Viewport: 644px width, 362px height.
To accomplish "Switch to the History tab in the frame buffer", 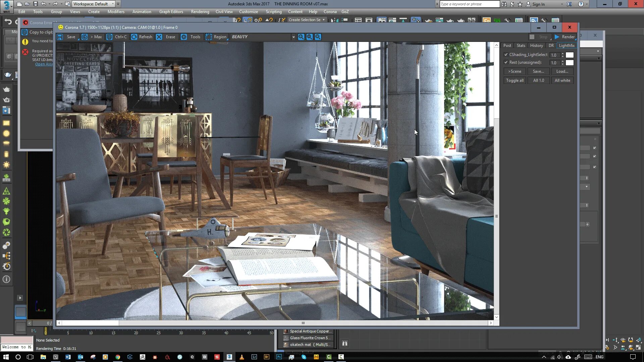I will coord(536,45).
